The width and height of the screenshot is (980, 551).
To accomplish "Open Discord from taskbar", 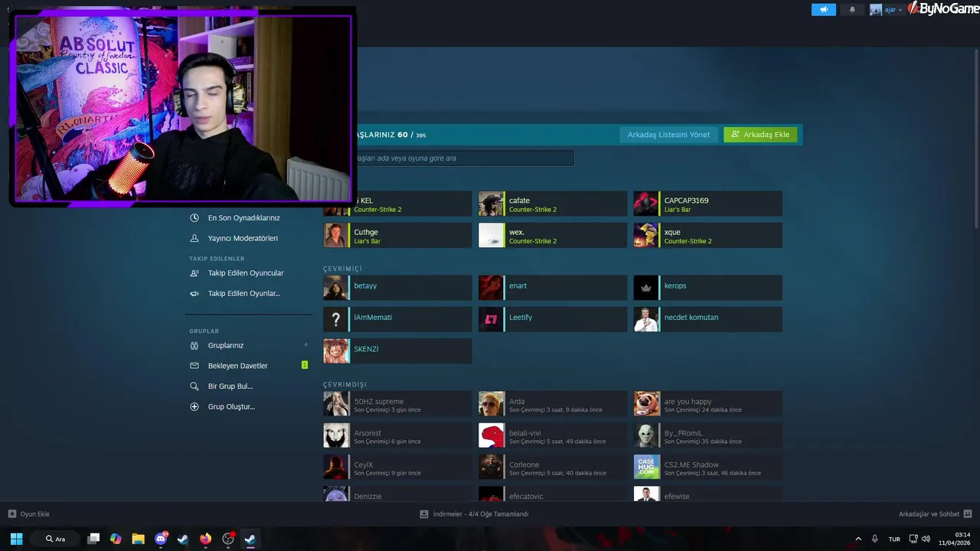I will 161,539.
